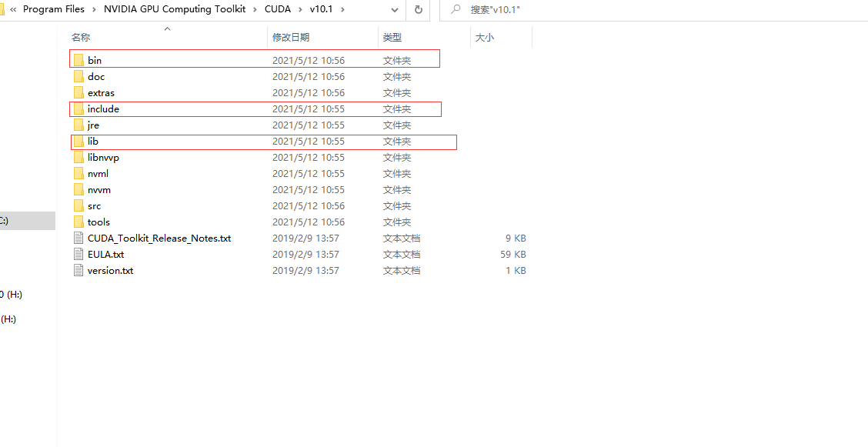Click the EULA.txt file name

tap(105, 255)
